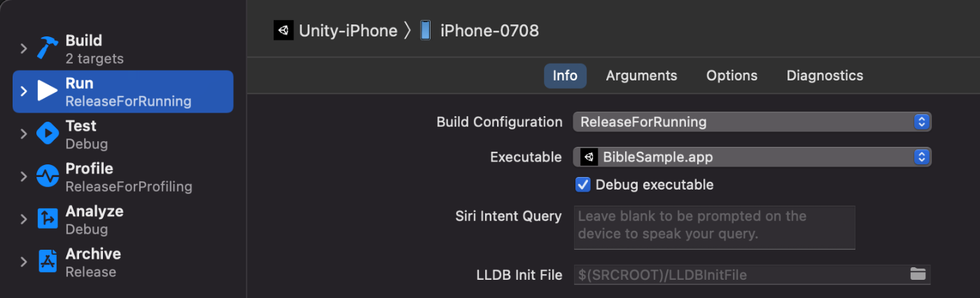Viewport: 980px width, 298px height.
Task: Click the Build hammer icon
Action: [48, 49]
